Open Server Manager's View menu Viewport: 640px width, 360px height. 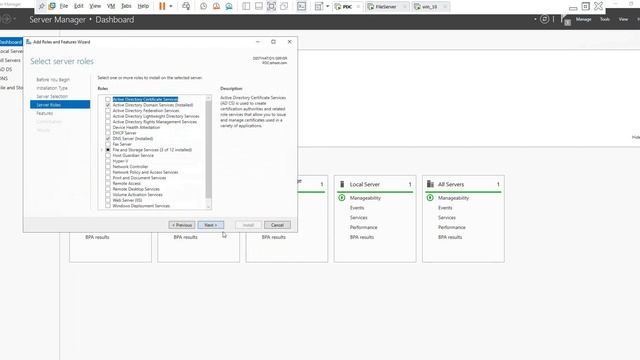pyautogui.click(x=623, y=19)
